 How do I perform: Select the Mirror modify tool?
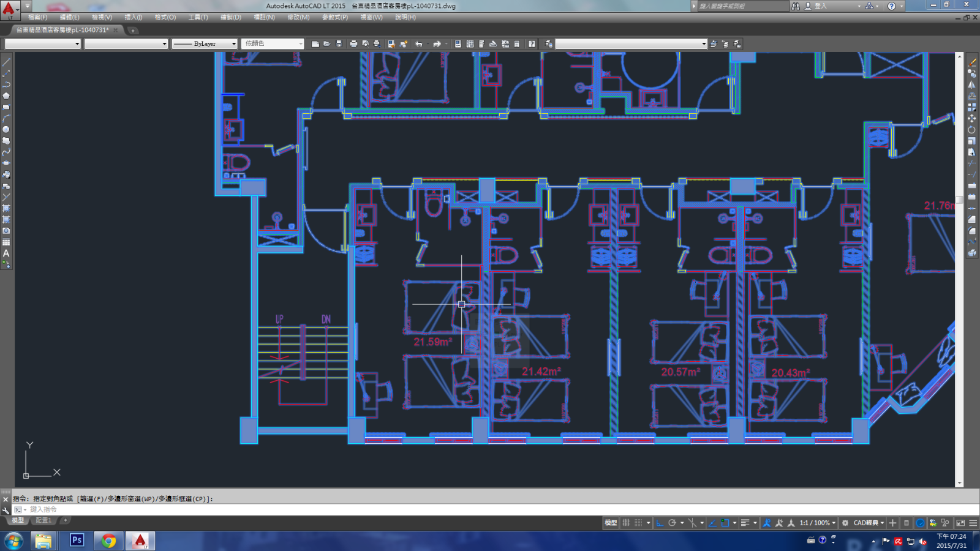(x=972, y=85)
